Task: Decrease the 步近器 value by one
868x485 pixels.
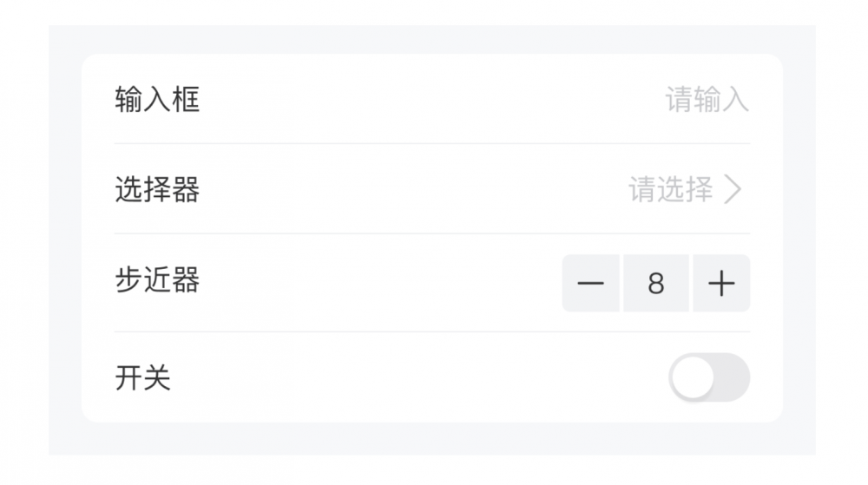Action: point(590,284)
